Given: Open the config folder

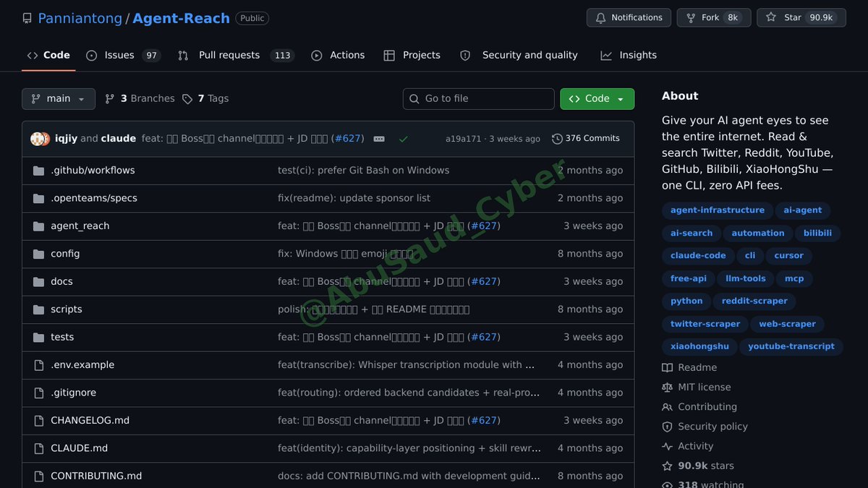Looking at the screenshot, I should [x=65, y=254].
